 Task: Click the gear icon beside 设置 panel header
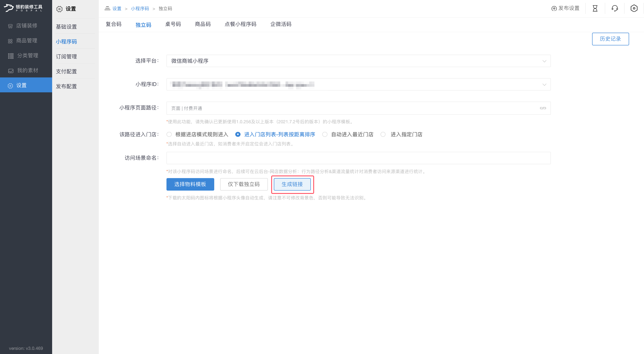(x=60, y=9)
